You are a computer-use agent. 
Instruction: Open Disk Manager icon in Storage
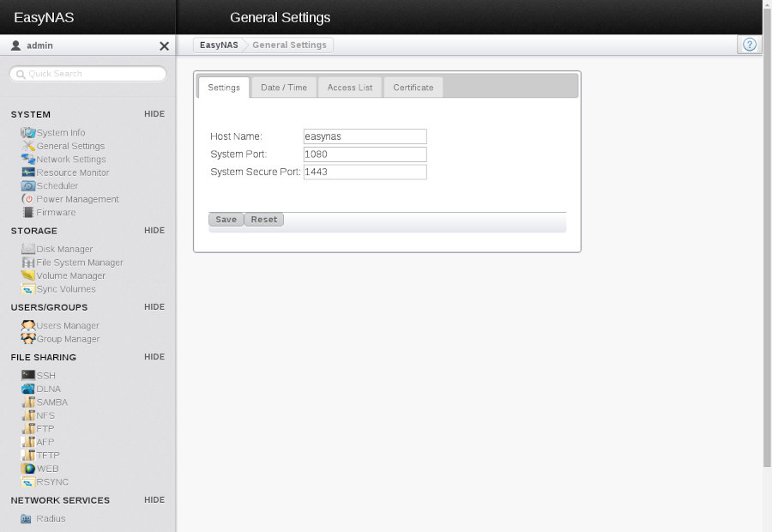pos(28,249)
